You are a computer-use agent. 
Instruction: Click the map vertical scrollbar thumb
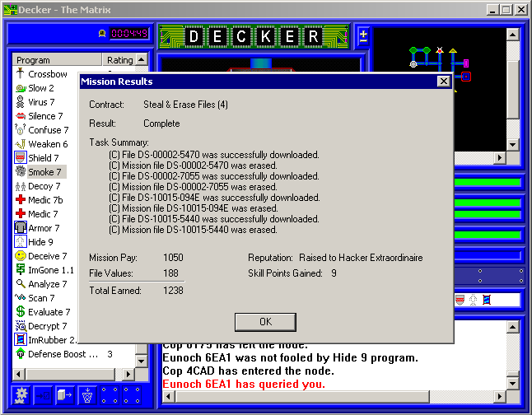click(x=513, y=89)
